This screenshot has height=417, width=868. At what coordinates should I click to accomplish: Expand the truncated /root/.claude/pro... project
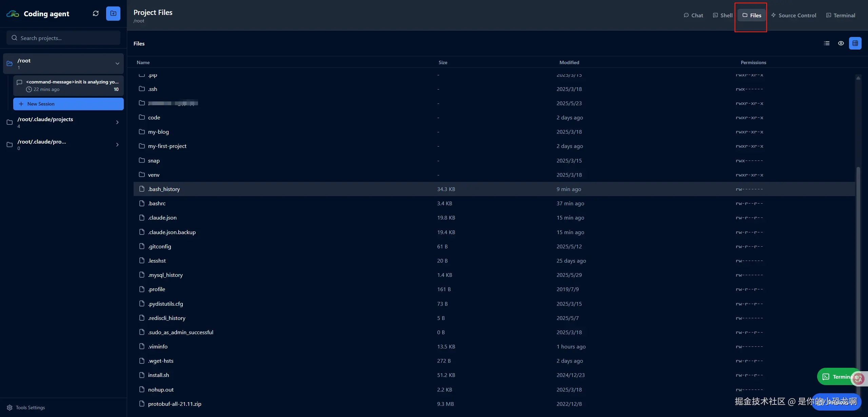117,145
